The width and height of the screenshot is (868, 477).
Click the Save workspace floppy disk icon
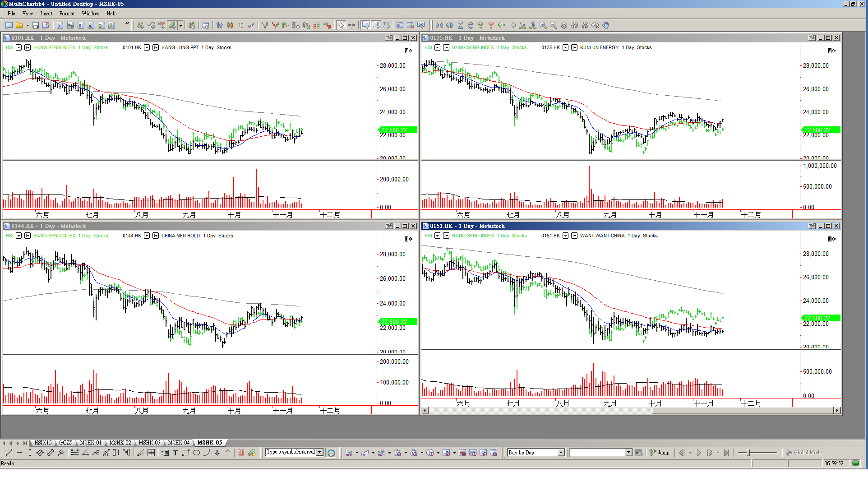(x=36, y=26)
